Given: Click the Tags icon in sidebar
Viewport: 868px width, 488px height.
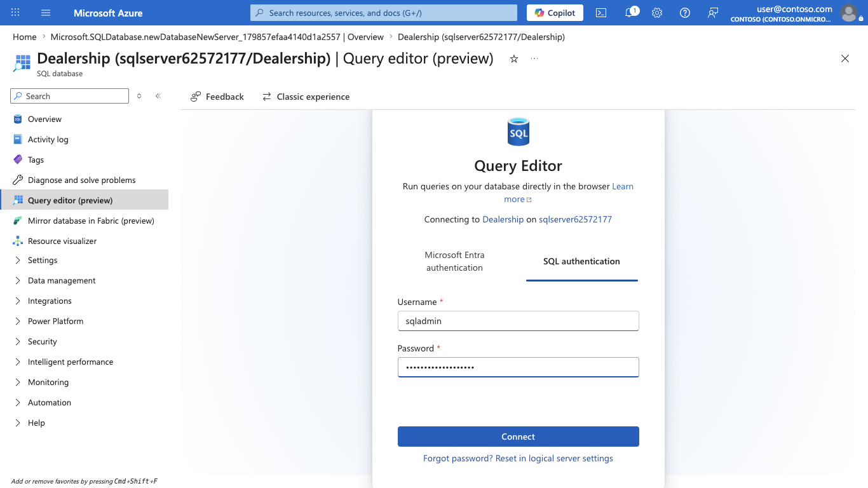Looking at the screenshot, I should pyautogui.click(x=18, y=159).
